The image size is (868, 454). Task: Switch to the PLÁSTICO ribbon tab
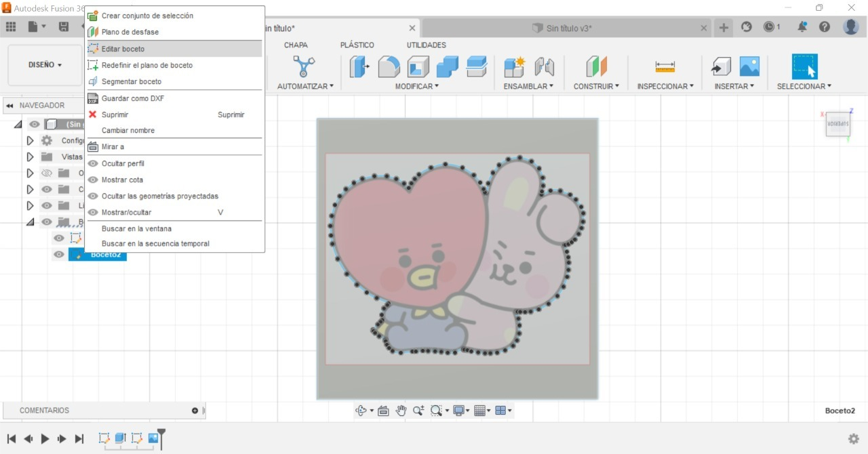357,45
